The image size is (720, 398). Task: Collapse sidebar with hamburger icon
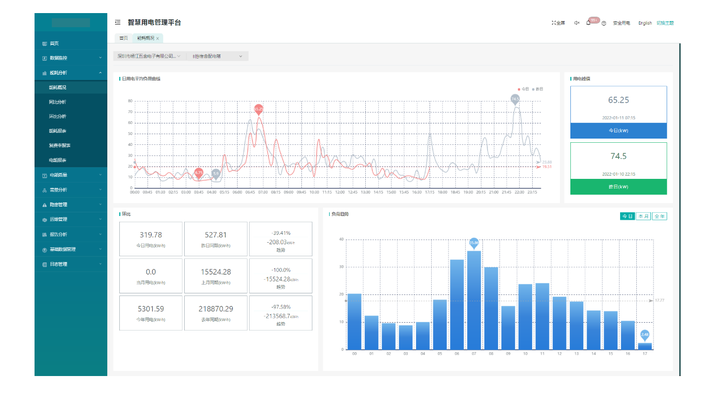[x=118, y=22]
